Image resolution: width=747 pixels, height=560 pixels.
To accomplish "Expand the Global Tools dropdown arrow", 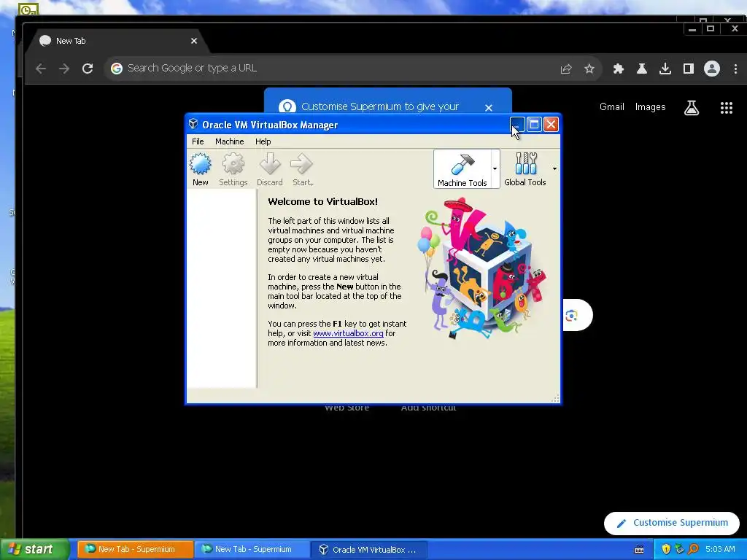I will 554,169.
